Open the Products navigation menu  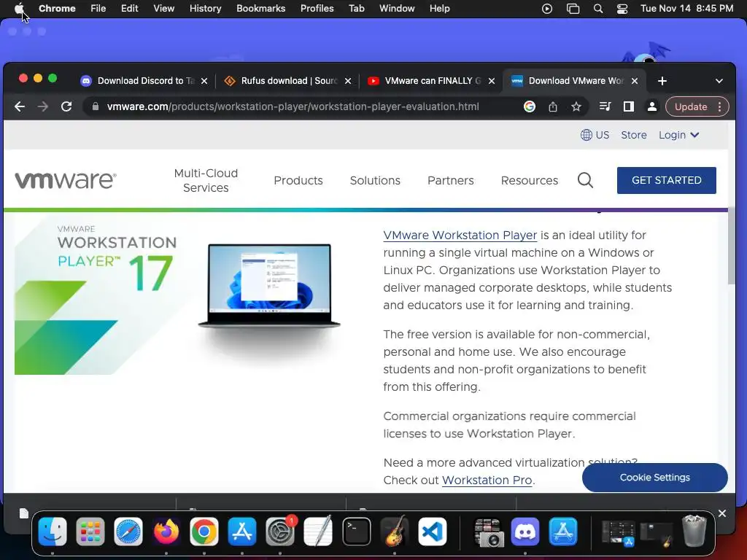(x=298, y=181)
